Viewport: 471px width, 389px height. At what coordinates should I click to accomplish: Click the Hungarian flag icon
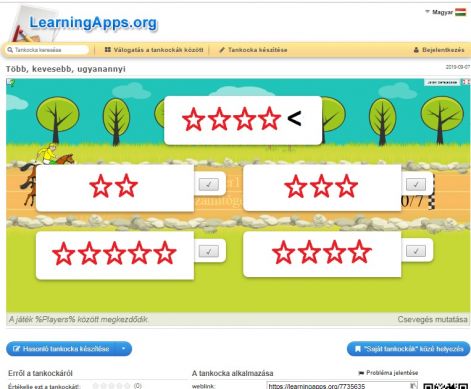tap(460, 12)
